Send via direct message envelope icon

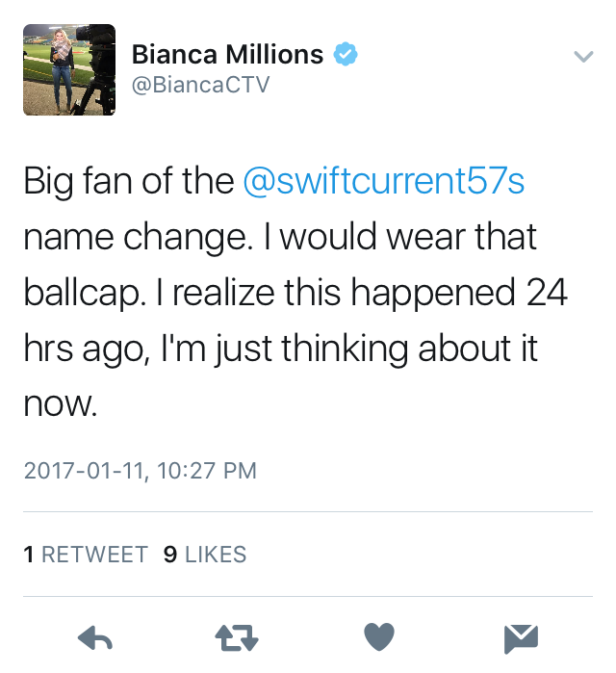tap(521, 636)
